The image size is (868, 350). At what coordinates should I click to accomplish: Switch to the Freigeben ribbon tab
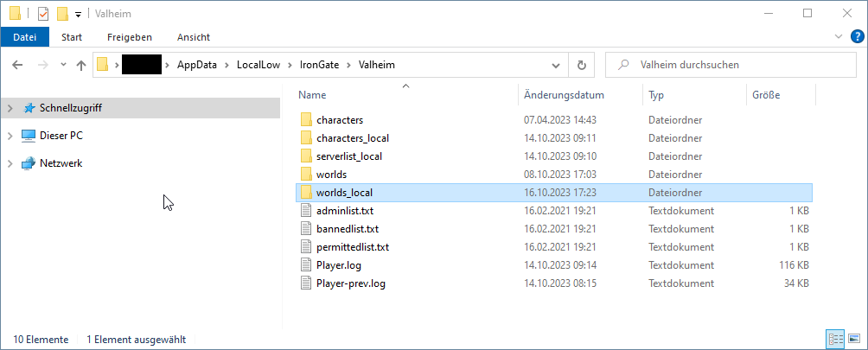tap(130, 37)
